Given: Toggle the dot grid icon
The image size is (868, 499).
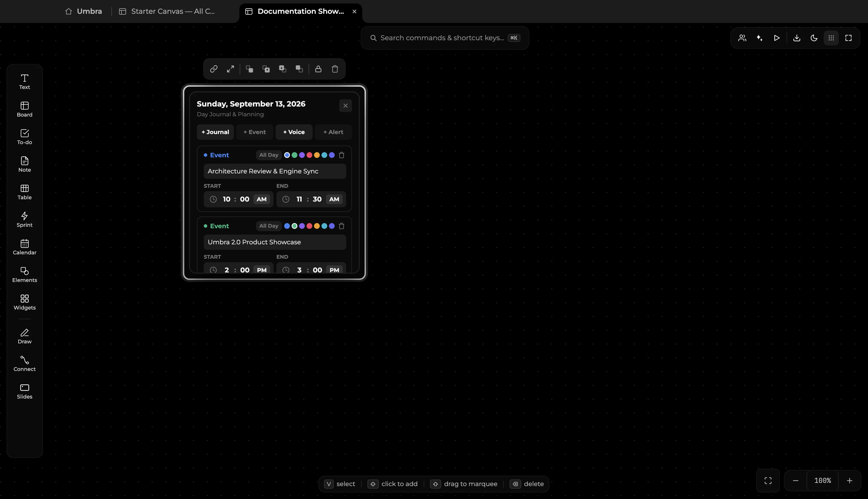Looking at the screenshot, I should pyautogui.click(x=831, y=38).
